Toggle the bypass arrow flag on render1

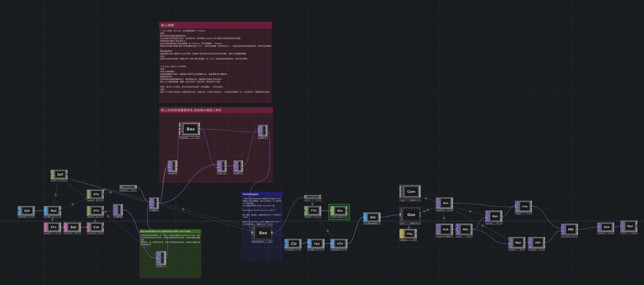(x=438, y=204)
